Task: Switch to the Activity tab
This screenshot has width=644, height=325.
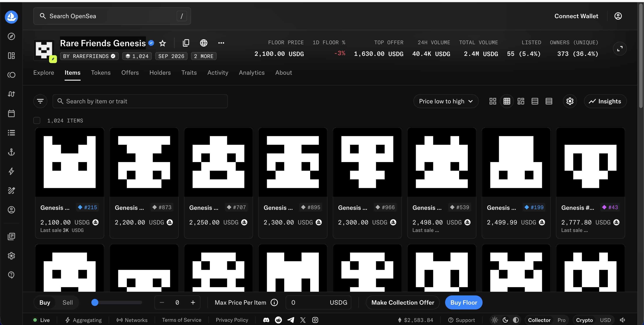Action: (x=218, y=72)
